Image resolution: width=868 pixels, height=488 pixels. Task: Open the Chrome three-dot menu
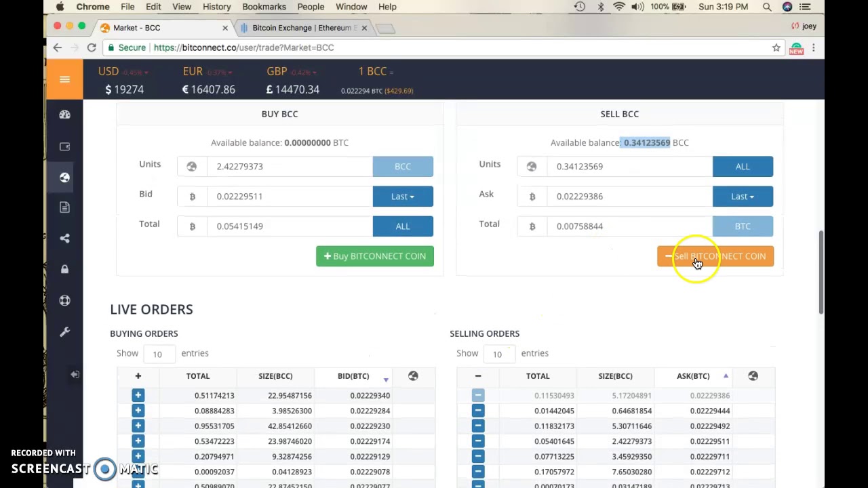point(813,47)
